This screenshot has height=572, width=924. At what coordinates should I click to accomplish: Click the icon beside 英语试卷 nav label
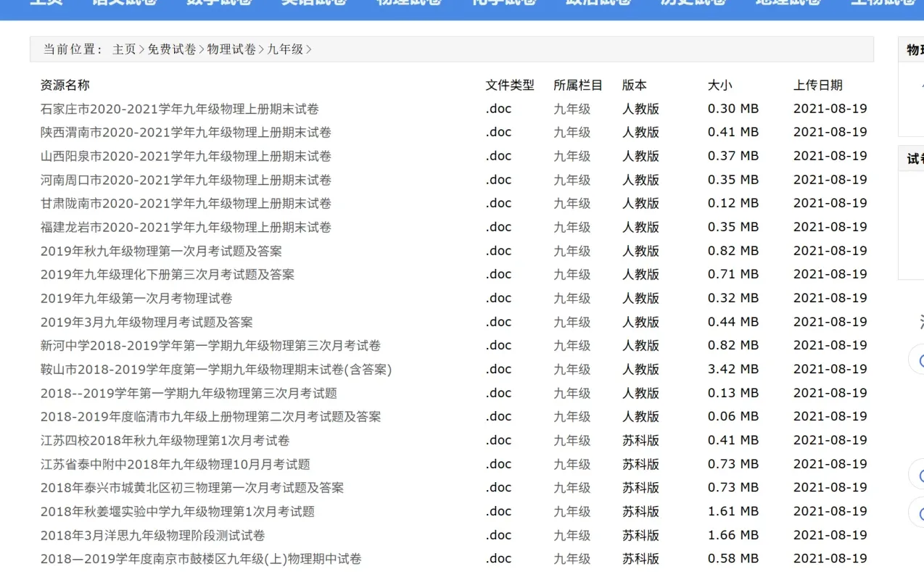(x=274, y=4)
